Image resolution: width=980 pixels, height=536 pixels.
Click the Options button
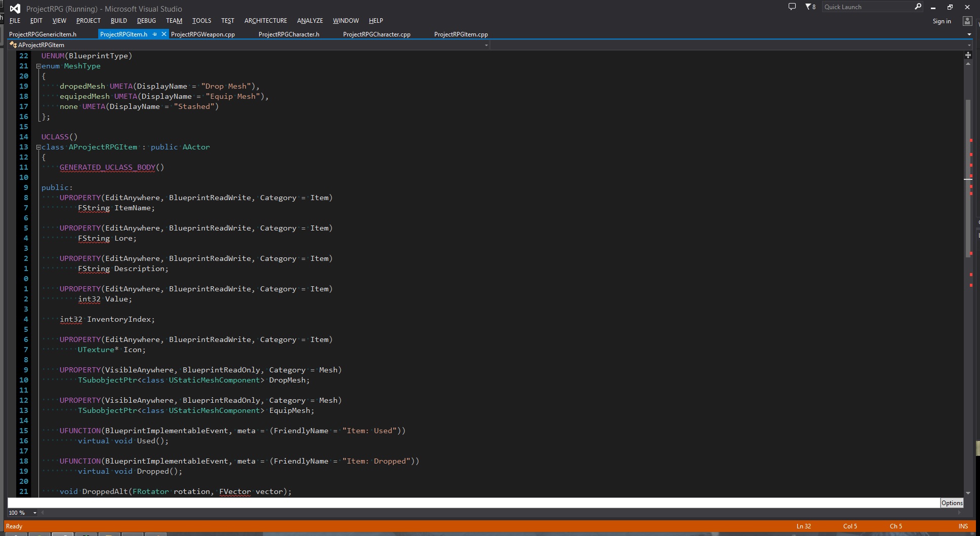pyautogui.click(x=952, y=503)
